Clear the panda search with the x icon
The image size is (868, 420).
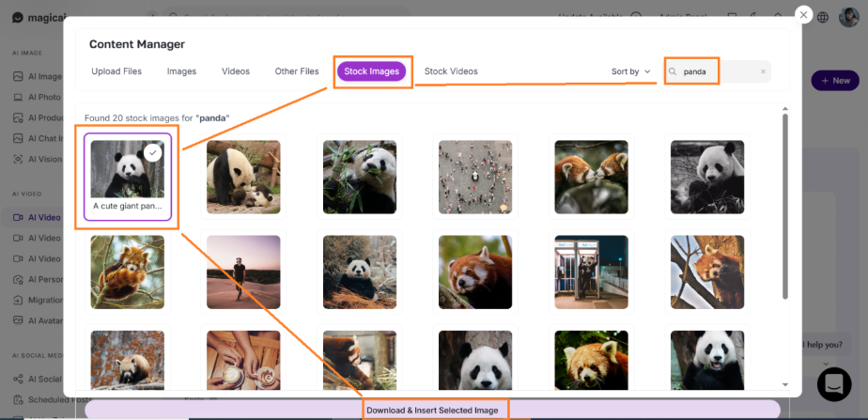pyautogui.click(x=763, y=72)
